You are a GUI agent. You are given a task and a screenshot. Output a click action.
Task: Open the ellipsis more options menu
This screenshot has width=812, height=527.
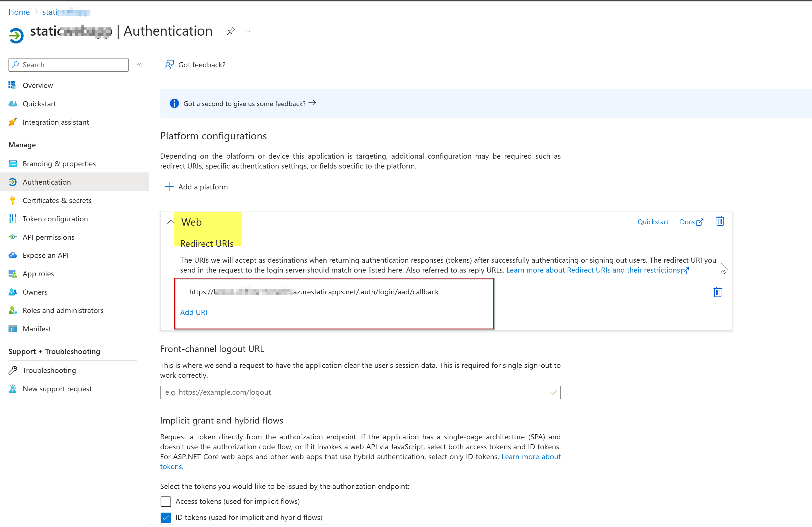(x=249, y=31)
